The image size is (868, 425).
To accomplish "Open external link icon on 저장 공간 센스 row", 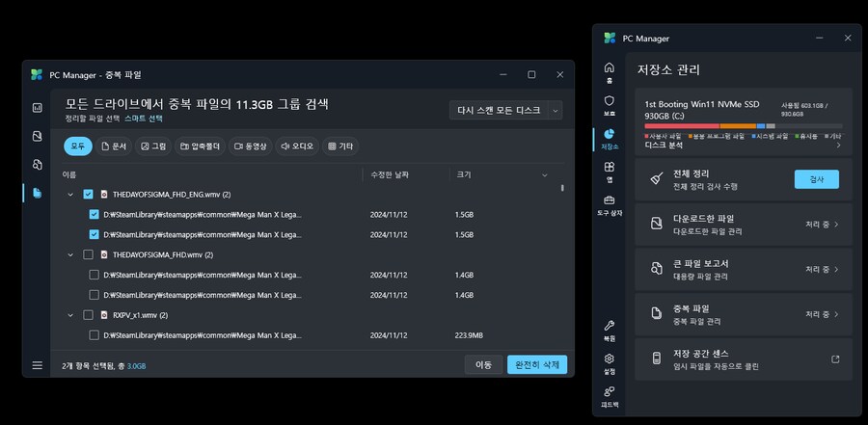I will (x=835, y=359).
